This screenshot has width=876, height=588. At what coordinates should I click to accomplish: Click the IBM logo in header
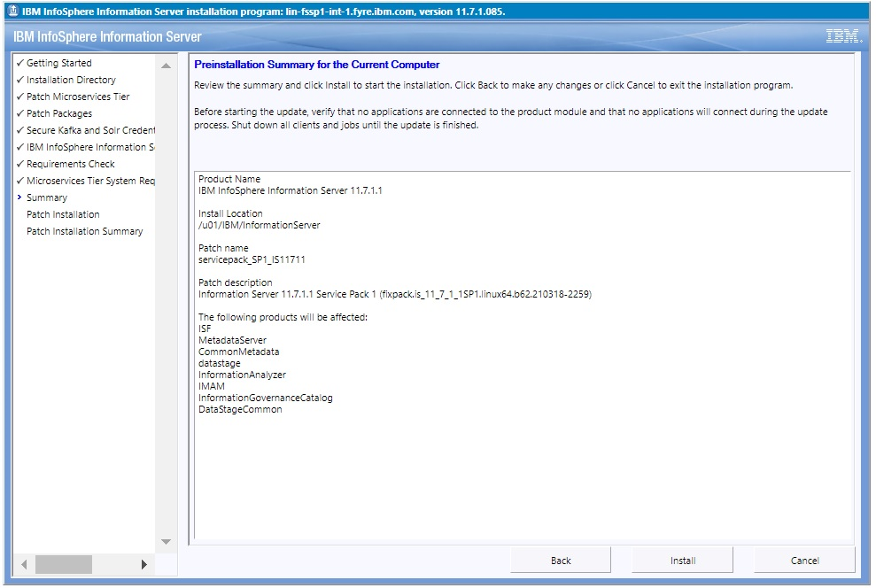point(843,36)
